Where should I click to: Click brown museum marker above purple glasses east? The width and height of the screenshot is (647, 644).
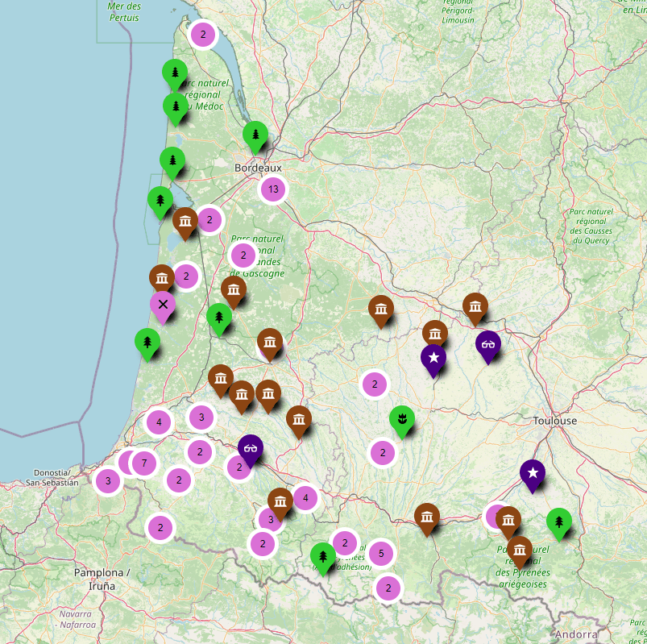coord(475,306)
